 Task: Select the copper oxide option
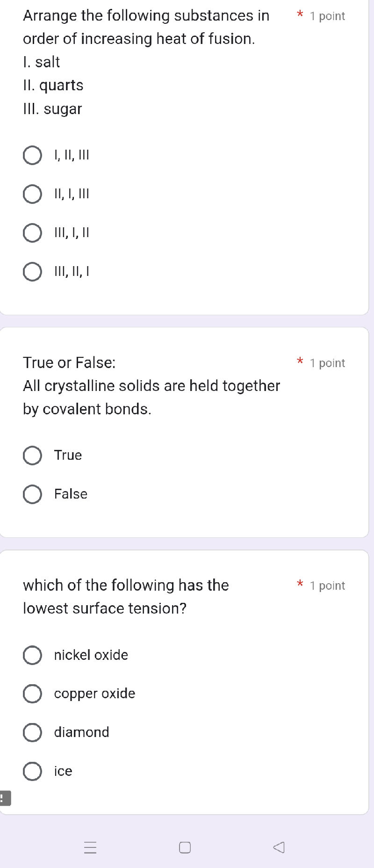pos(32,694)
